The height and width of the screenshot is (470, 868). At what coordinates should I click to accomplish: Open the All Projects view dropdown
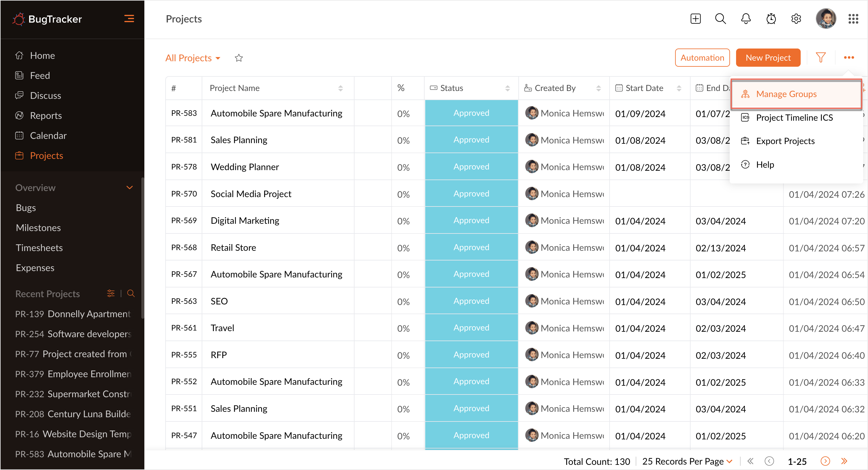[x=193, y=58]
